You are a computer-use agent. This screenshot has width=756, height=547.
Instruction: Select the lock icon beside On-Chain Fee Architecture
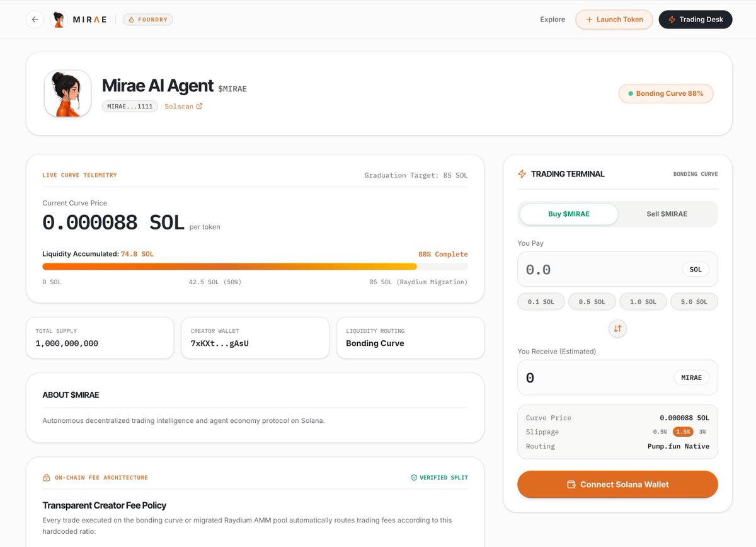pyautogui.click(x=46, y=478)
